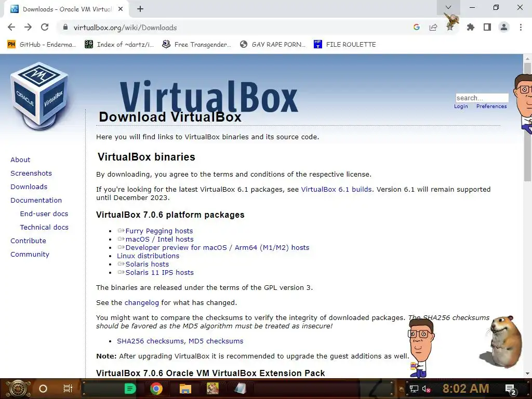Open the Contribute sidebar link
Image resolution: width=532 pixels, height=399 pixels.
[28, 241]
